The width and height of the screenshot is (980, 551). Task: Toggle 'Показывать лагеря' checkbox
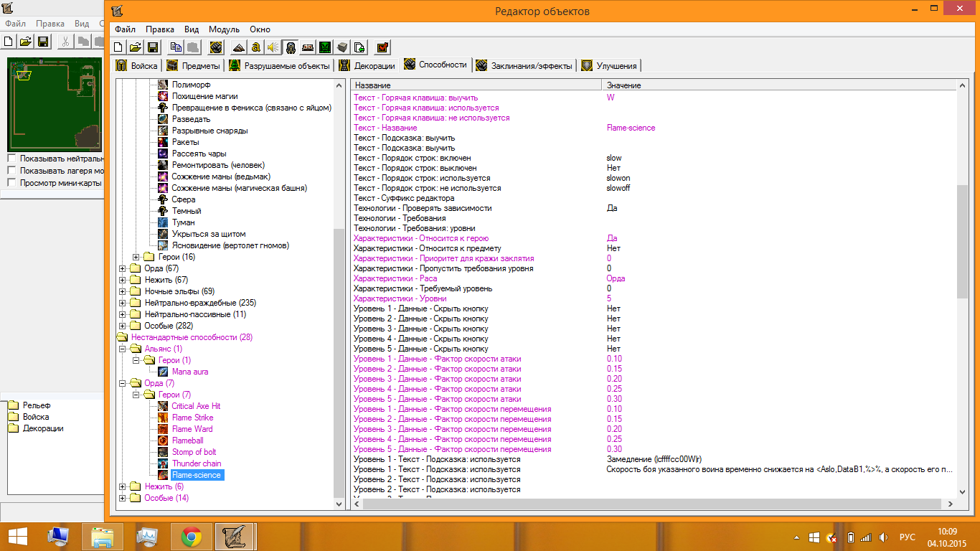11,171
